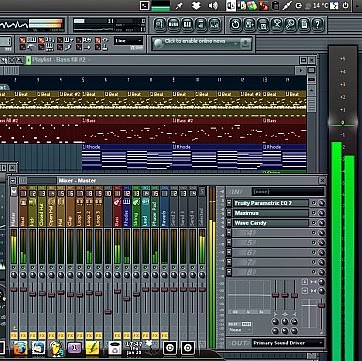Mute the Kick mixer track LED
Image resolution: width=362 pixels, height=361 pixels.
coord(32,267)
